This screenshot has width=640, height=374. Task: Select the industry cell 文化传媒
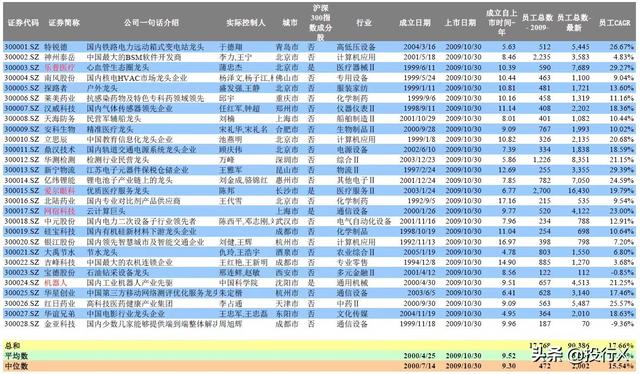[x=352, y=314]
